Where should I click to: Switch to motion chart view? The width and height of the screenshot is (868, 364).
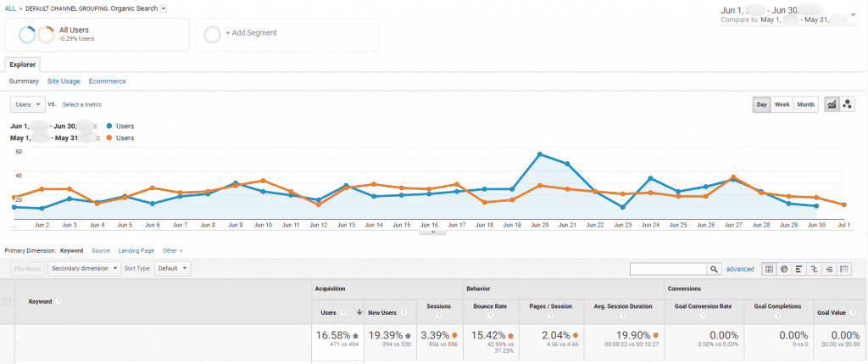[848, 104]
